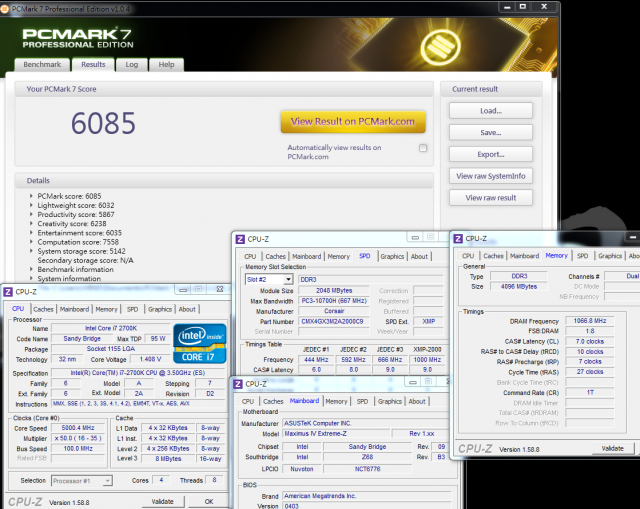The height and width of the screenshot is (509, 640).
Task: Expand the System storage score row
Action: (31, 251)
